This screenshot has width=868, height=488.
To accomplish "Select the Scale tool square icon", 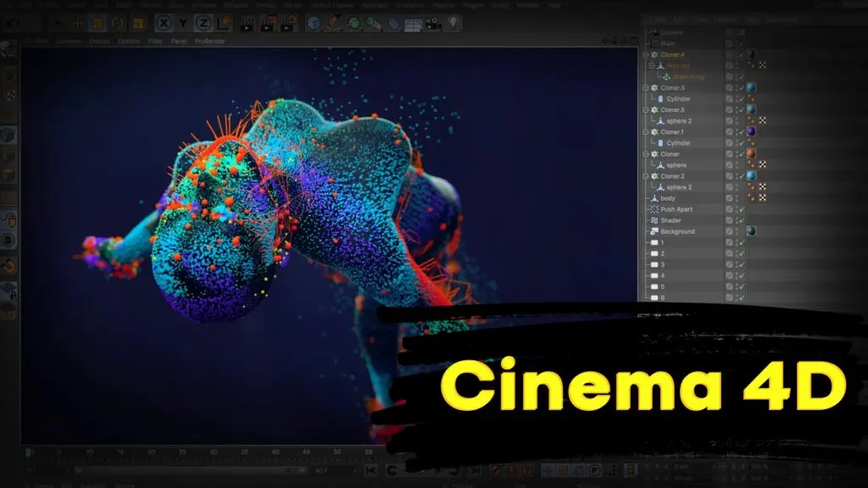I will 97,23.
